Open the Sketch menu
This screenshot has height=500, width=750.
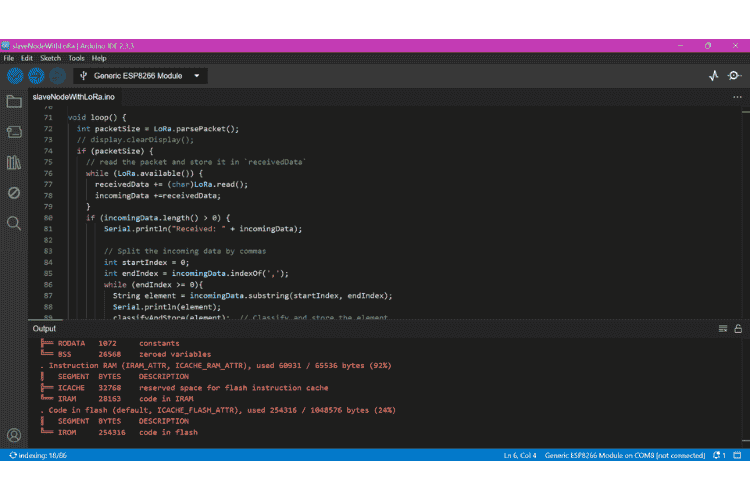50,58
